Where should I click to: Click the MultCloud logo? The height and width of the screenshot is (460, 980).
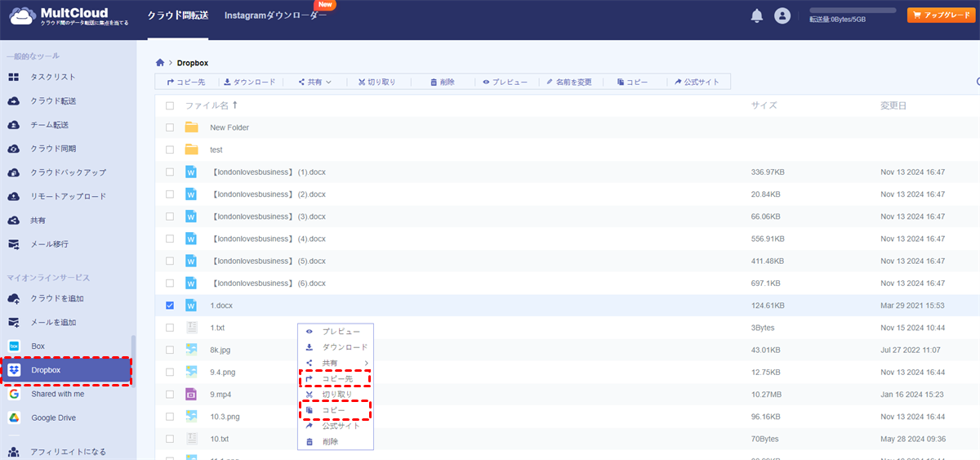67,16
